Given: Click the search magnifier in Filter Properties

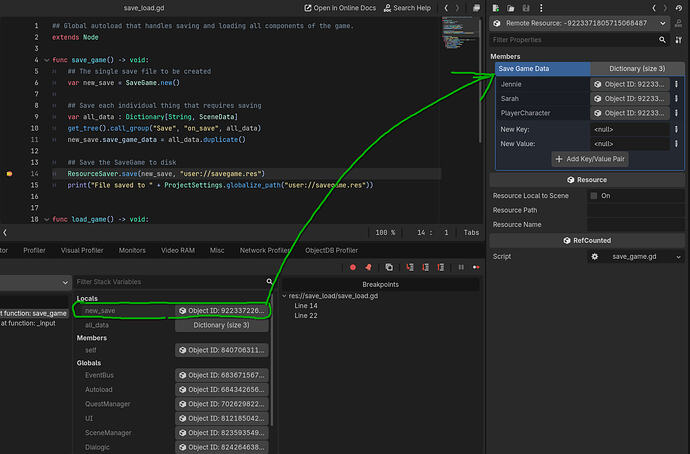Looking at the screenshot, I should pos(664,39).
